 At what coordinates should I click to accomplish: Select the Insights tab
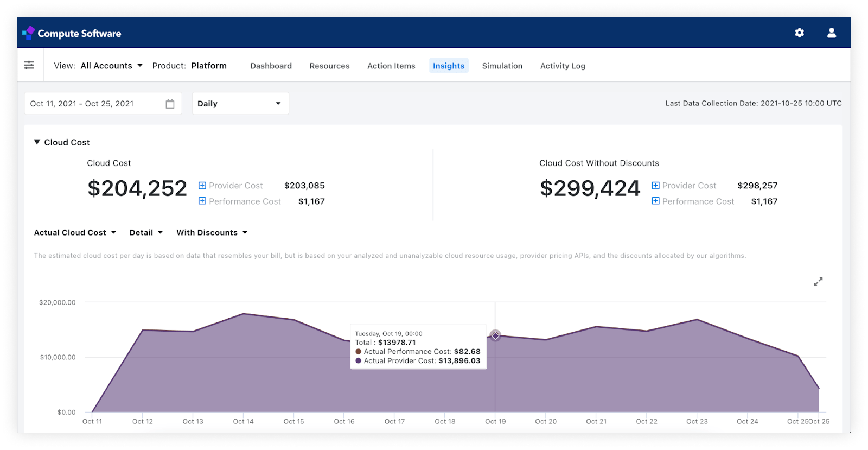449,66
